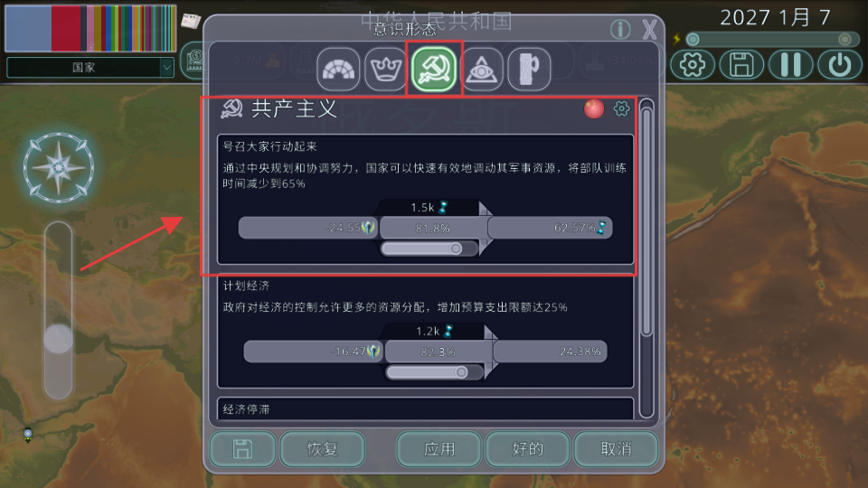The height and width of the screenshot is (488, 868).
Task: Select the raised fist ideology icon
Action: point(529,70)
